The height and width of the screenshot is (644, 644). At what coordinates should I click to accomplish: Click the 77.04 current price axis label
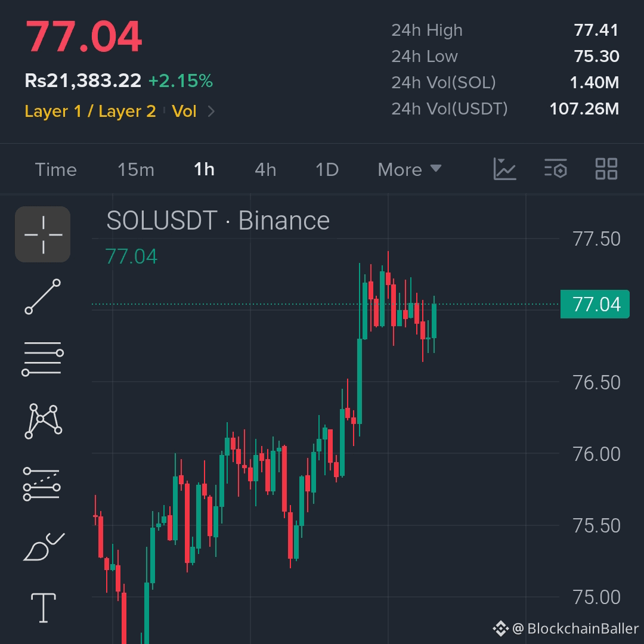pyautogui.click(x=595, y=304)
